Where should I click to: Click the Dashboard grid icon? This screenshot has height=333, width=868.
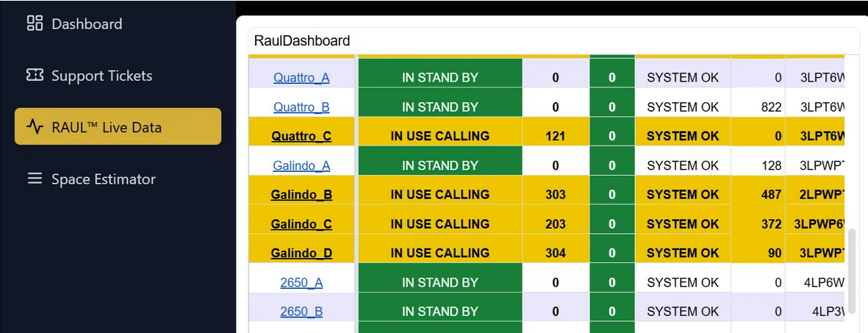(35, 24)
